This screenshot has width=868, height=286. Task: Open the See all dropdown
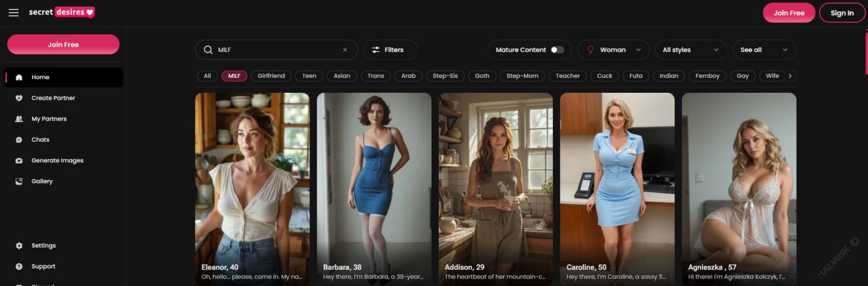(764, 50)
